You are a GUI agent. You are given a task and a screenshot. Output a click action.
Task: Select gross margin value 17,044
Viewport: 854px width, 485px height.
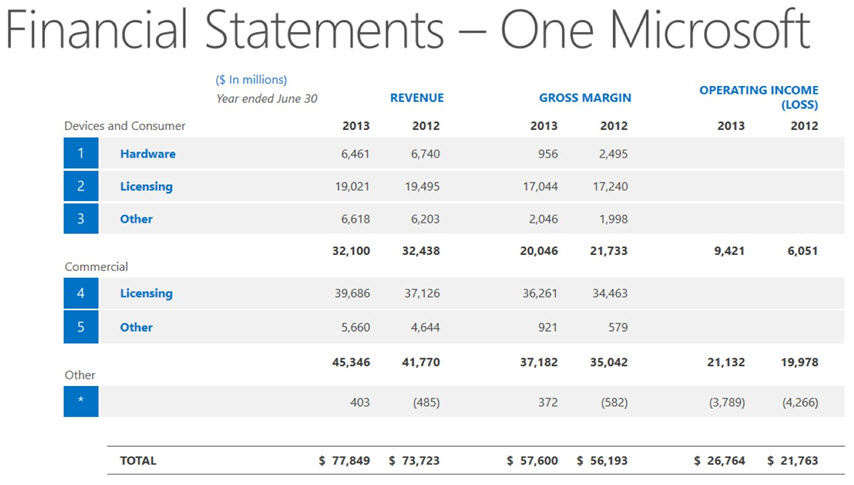pyautogui.click(x=540, y=186)
